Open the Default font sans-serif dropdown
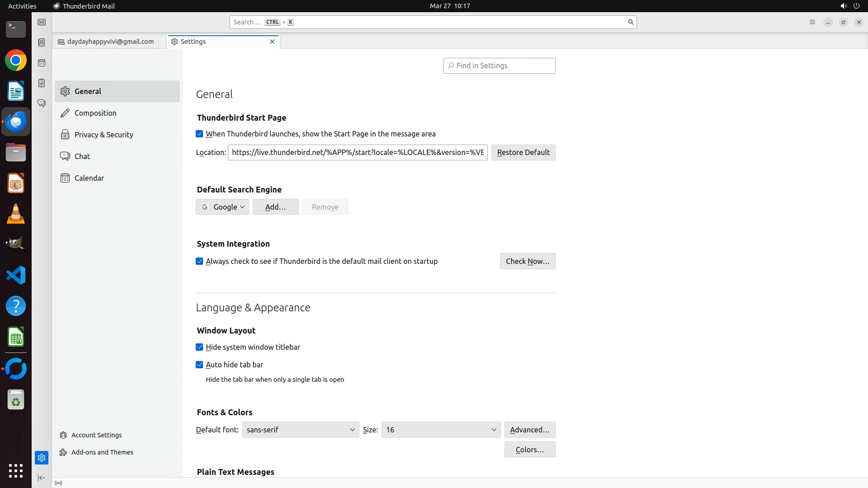Image resolution: width=868 pixels, height=488 pixels. click(300, 430)
